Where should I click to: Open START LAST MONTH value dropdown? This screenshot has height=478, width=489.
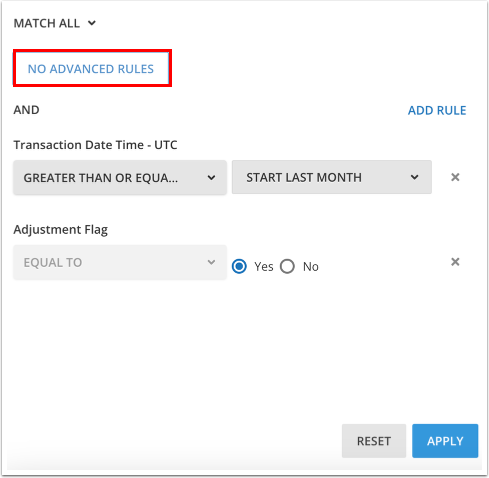(332, 177)
